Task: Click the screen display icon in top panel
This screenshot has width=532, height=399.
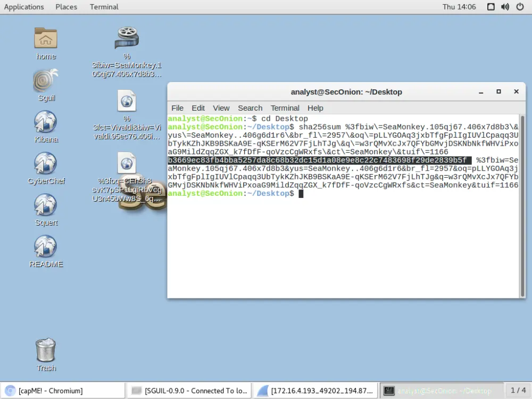Action: [x=491, y=7]
